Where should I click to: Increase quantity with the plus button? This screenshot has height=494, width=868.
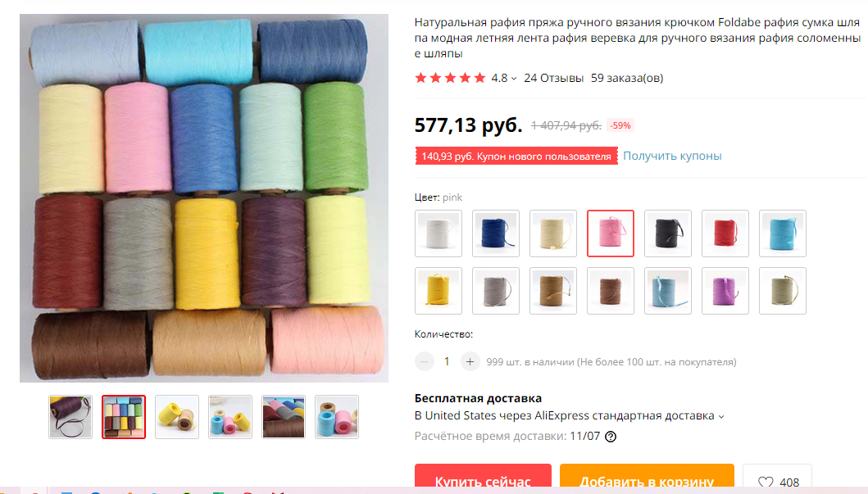coord(470,362)
